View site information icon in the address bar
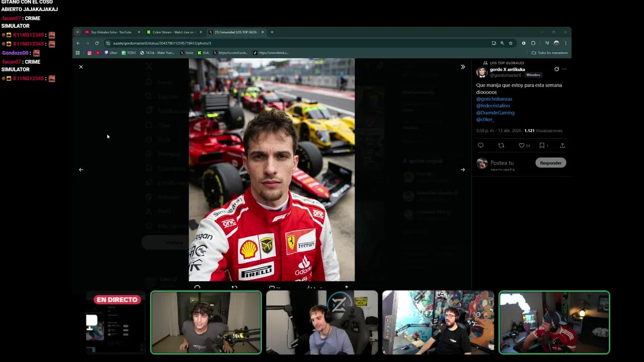The width and height of the screenshot is (644, 362). click(x=108, y=43)
